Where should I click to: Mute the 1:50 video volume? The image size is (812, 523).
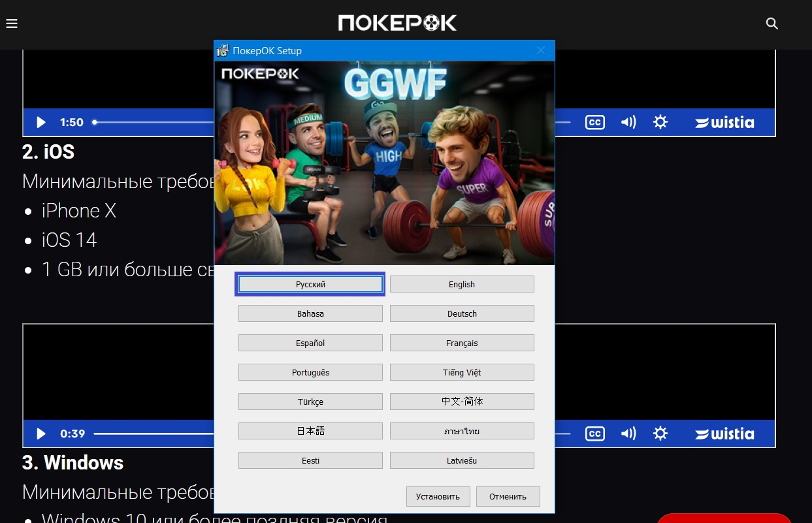628,122
